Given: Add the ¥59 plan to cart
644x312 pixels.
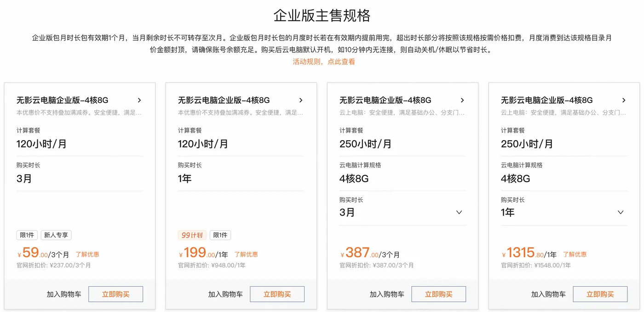Looking at the screenshot, I should tap(64, 294).
